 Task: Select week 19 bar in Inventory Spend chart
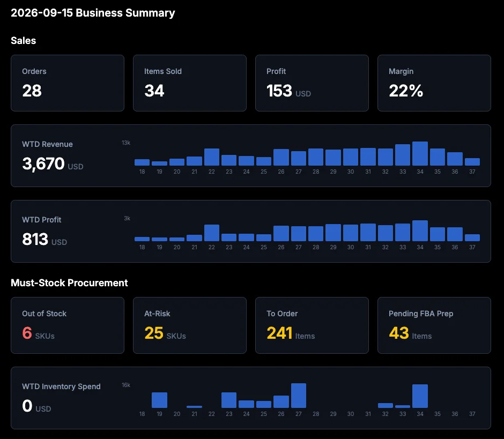click(x=159, y=400)
